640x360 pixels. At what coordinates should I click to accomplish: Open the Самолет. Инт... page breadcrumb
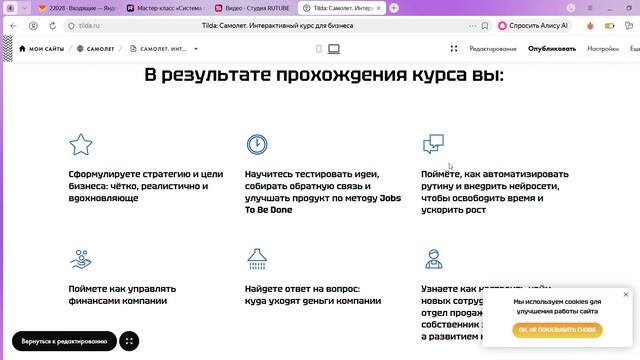point(159,49)
